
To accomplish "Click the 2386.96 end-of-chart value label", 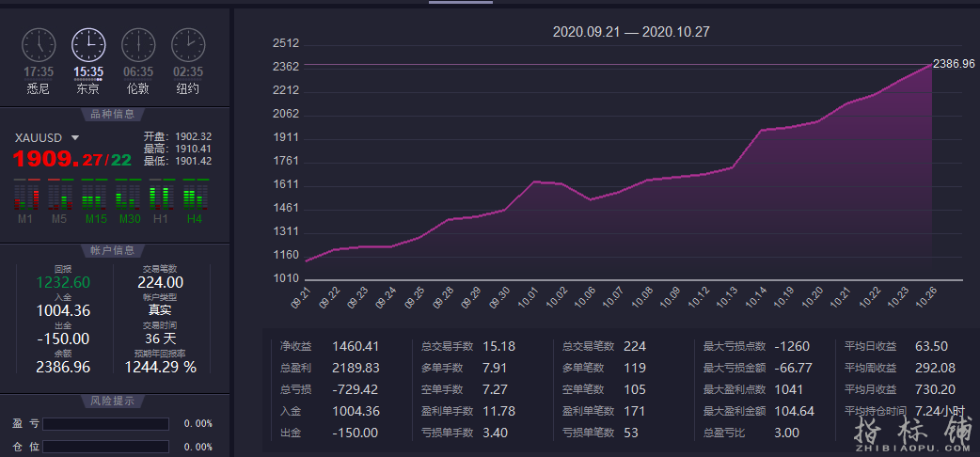I will [953, 64].
